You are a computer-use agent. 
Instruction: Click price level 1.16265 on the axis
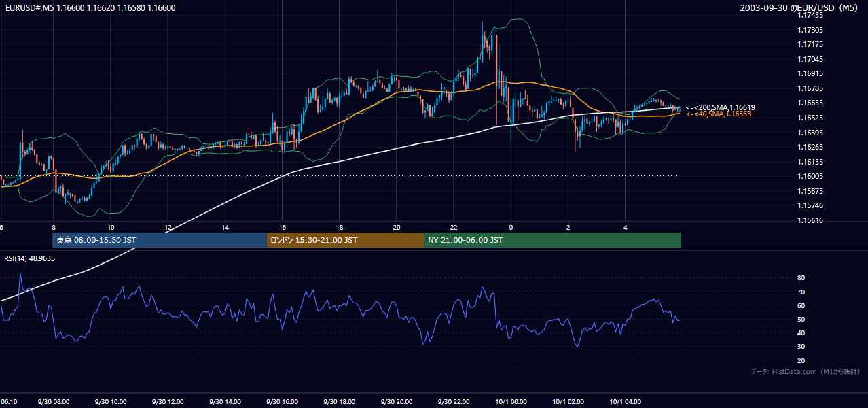click(810, 147)
